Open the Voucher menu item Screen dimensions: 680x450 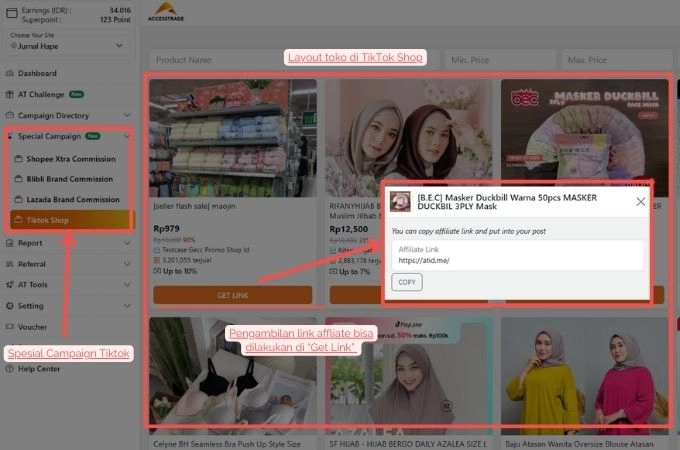click(33, 327)
